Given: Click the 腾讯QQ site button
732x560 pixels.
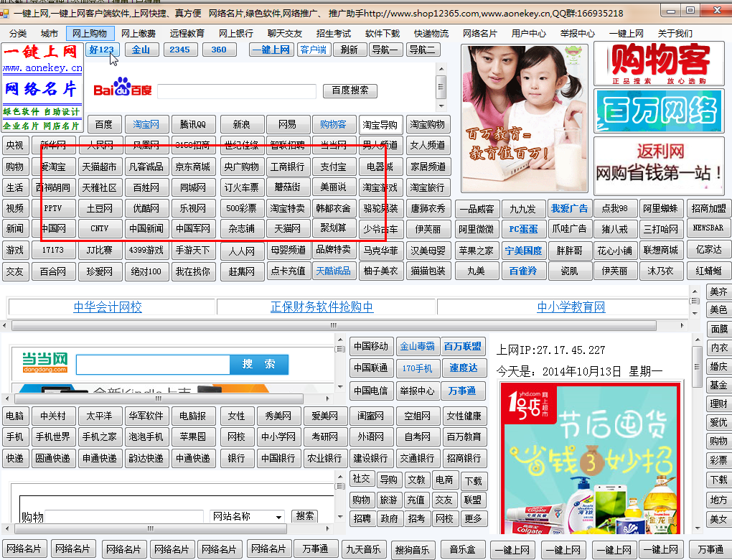Looking at the screenshot, I should [x=193, y=125].
